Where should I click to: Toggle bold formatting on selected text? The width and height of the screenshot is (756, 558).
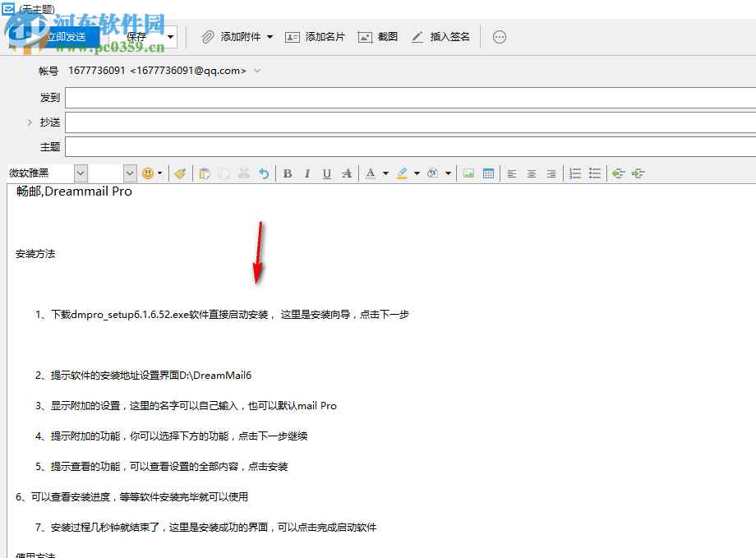[287, 173]
